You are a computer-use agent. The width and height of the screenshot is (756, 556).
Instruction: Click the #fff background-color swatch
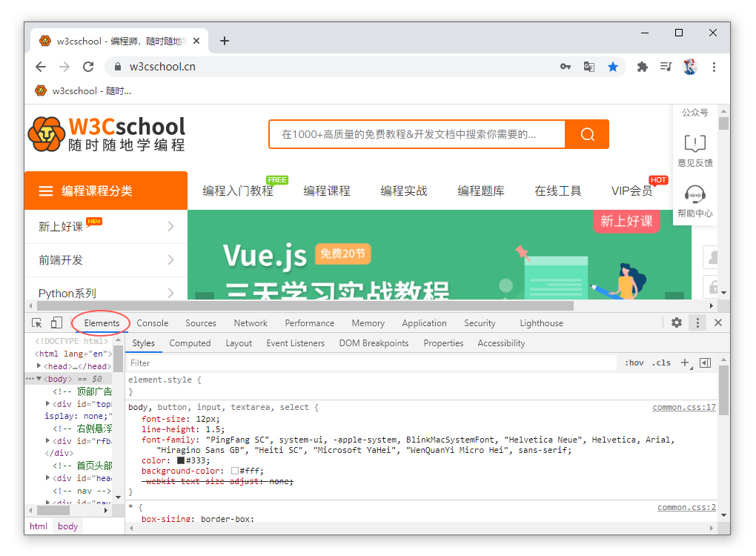click(235, 469)
